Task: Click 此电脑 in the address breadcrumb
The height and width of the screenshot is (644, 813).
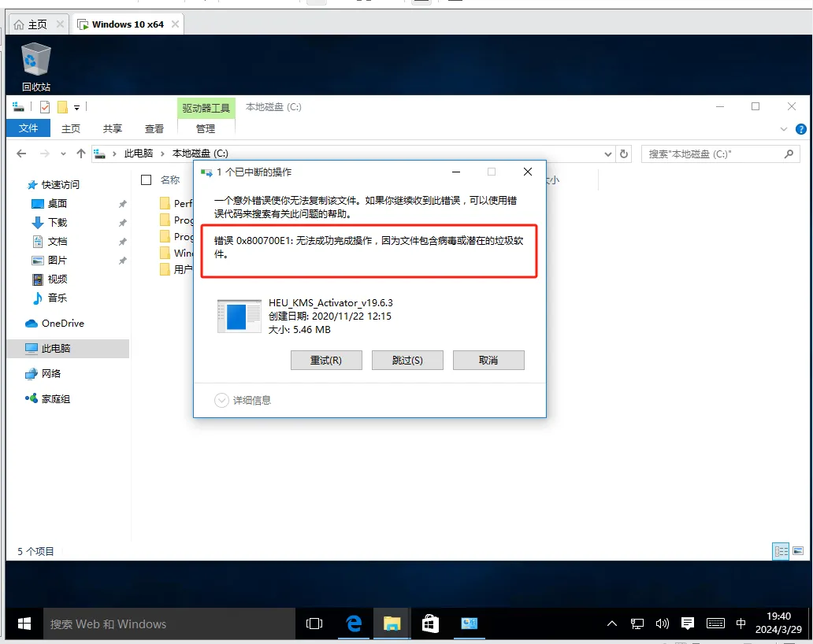Action: 139,154
